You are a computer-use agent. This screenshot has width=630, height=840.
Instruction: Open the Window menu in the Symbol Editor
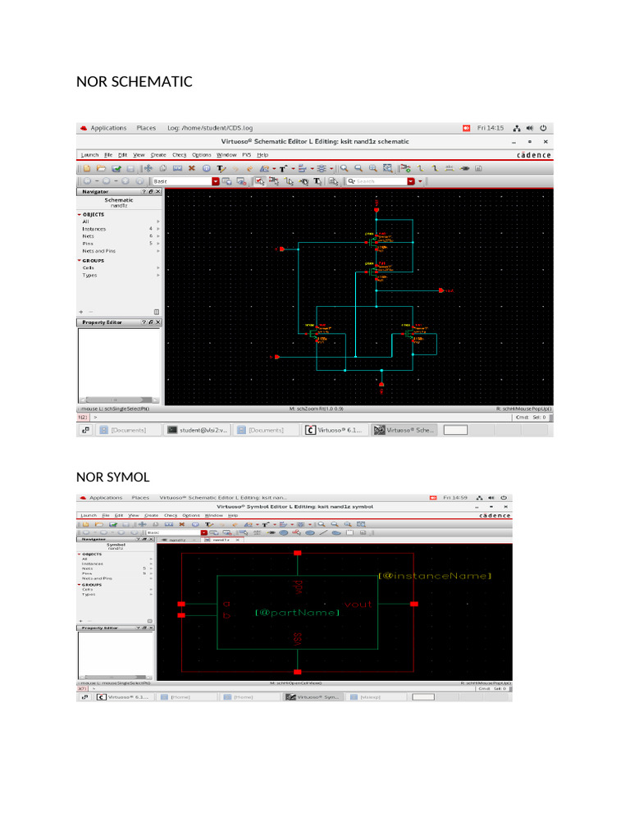[x=214, y=515]
